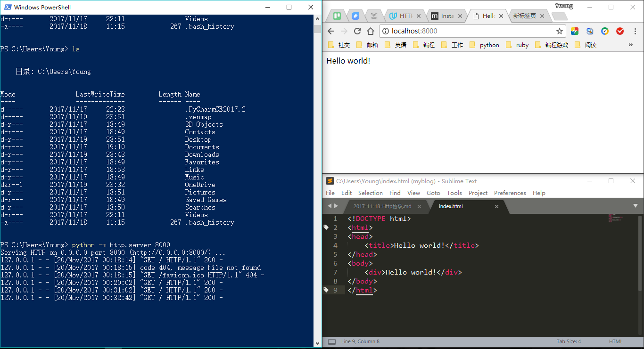Screen dimensions: 644x349
Task: Open Sublime Text Tools menu
Action: coord(454,193)
